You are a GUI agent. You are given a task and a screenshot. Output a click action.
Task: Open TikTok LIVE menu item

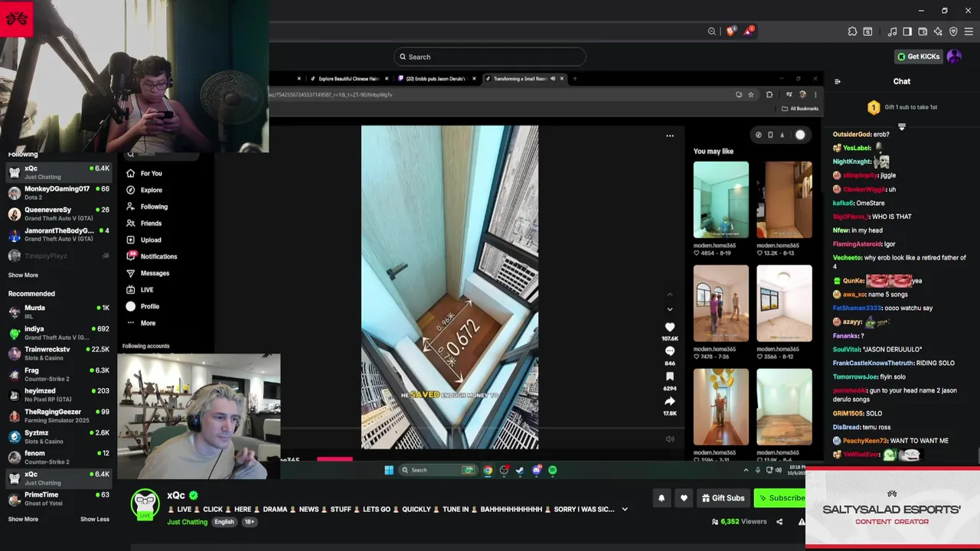(x=147, y=290)
